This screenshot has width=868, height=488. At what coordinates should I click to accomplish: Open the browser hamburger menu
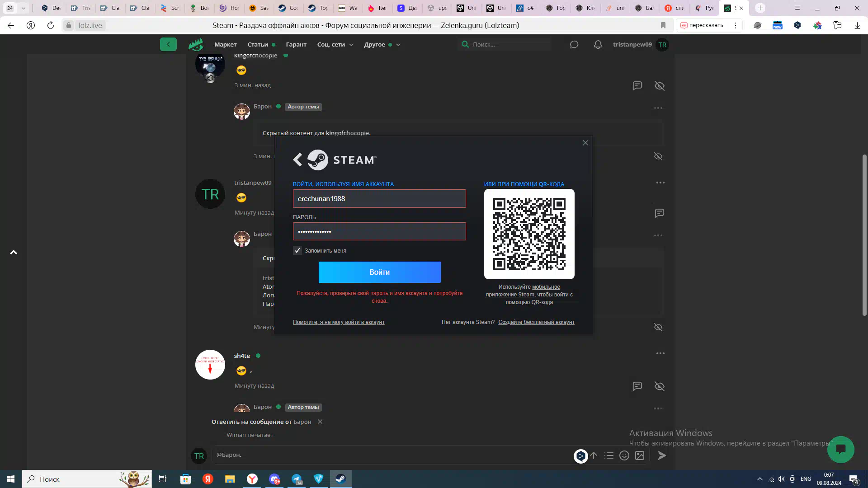797,8
